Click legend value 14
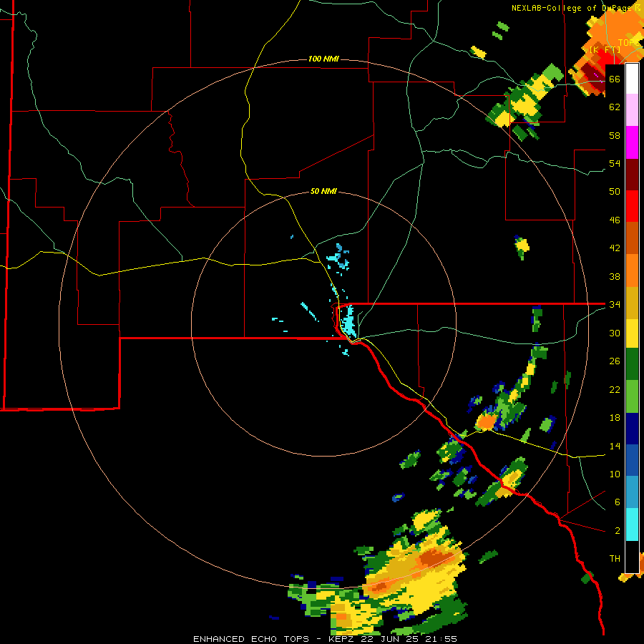The image size is (644, 644). pyautogui.click(x=615, y=446)
